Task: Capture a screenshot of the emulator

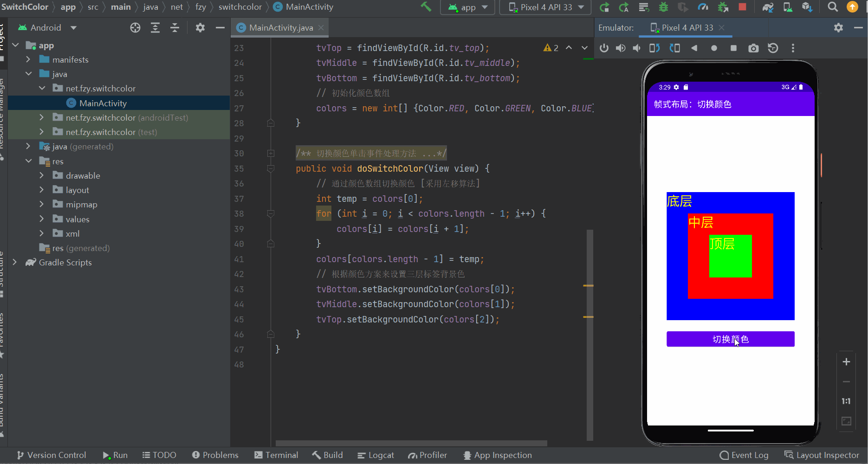Action: tap(753, 48)
